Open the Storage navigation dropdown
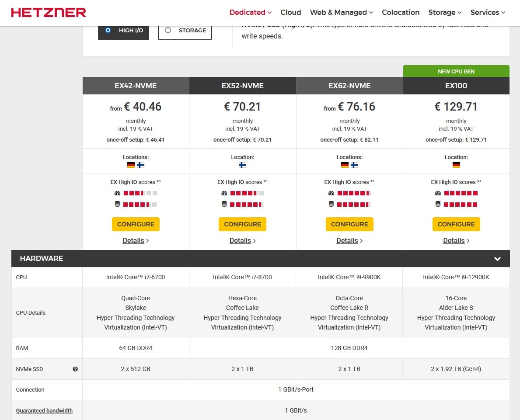The width and height of the screenshot is (520, 420). pyautogui.click(x=445, y=12)
